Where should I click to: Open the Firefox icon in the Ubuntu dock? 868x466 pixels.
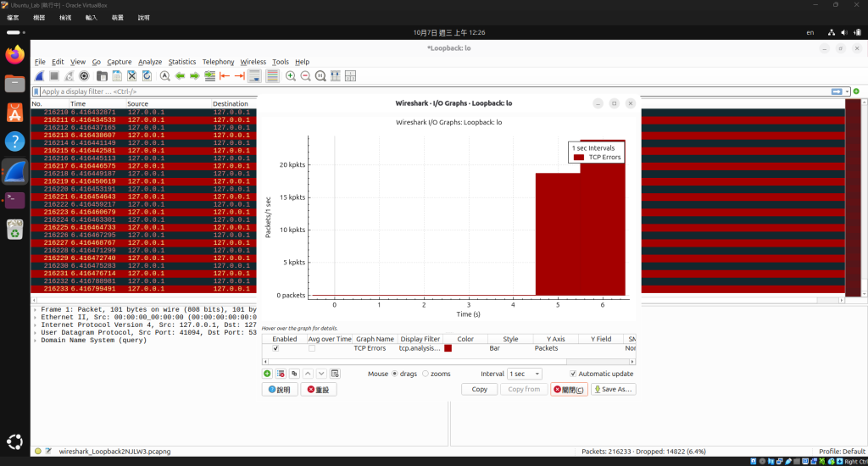pos(15,54)
